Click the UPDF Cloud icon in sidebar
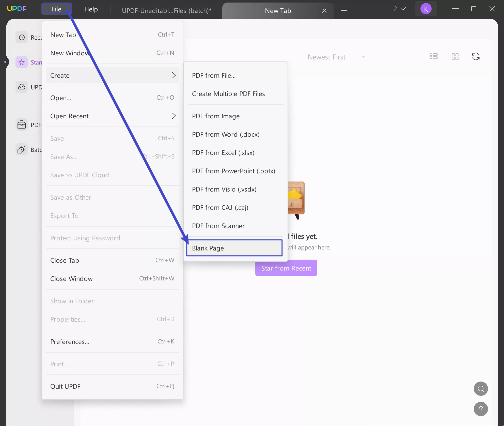Screen dimensions: 504x426 pyautogui.click(x=22, y=87)
